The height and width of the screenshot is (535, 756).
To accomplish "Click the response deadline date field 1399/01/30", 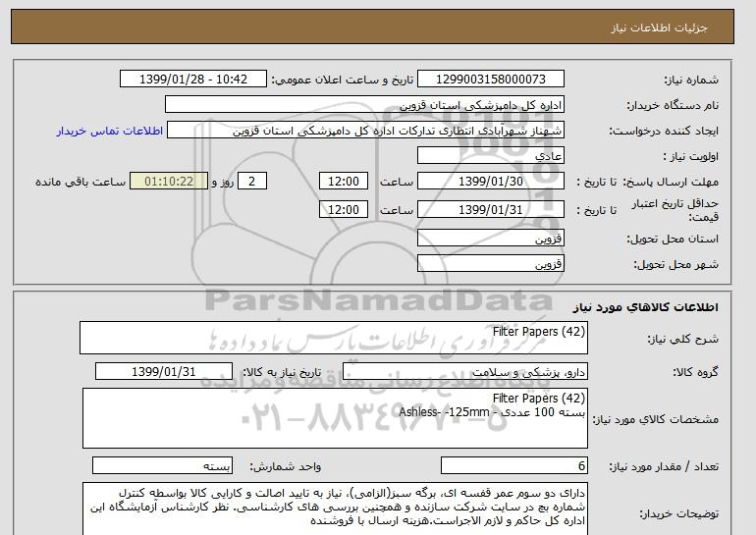I will pos(490,182).
